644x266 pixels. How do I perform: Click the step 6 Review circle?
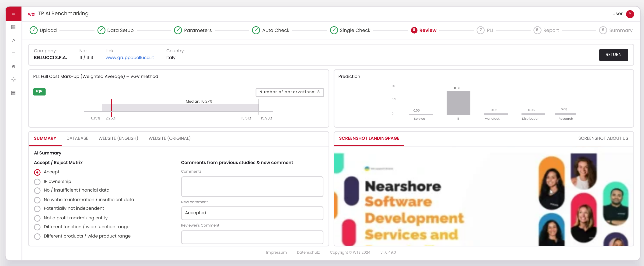click(414, 30)
